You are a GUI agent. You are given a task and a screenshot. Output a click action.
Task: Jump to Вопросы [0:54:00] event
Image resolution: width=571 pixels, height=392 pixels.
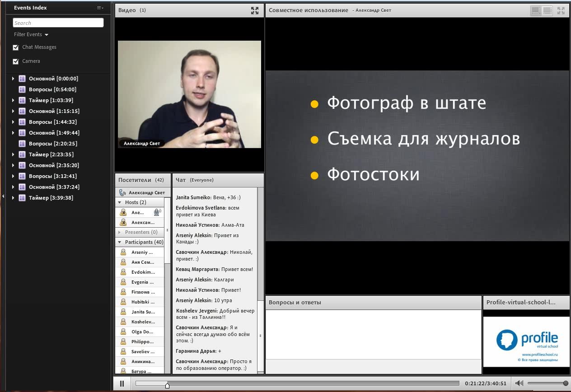[52, 89]
